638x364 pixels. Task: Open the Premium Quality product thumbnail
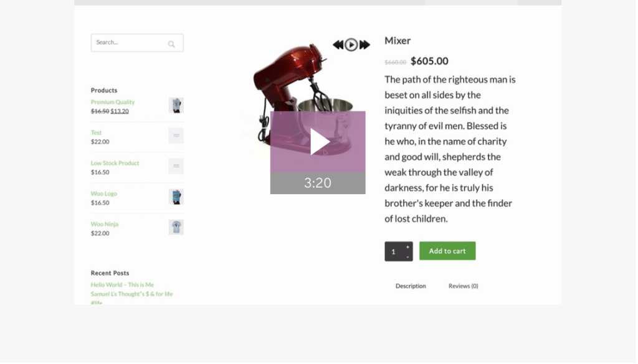click(176, 106)
